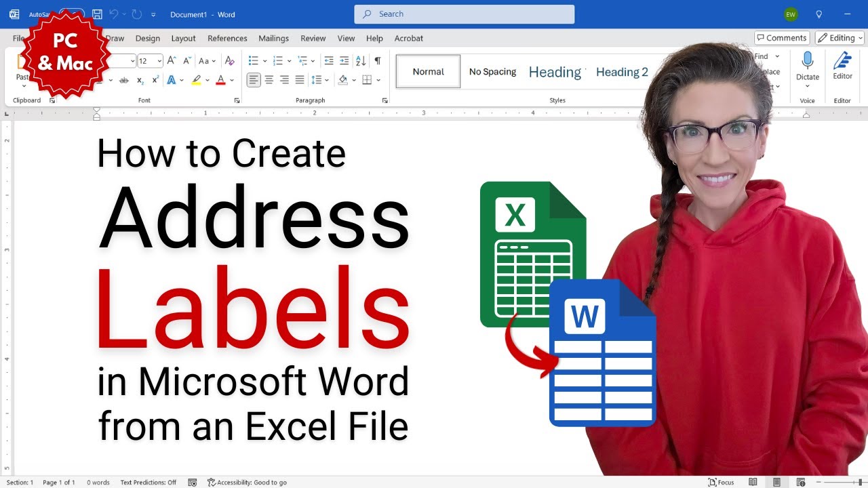Open the Design tab

pos(148,39)
